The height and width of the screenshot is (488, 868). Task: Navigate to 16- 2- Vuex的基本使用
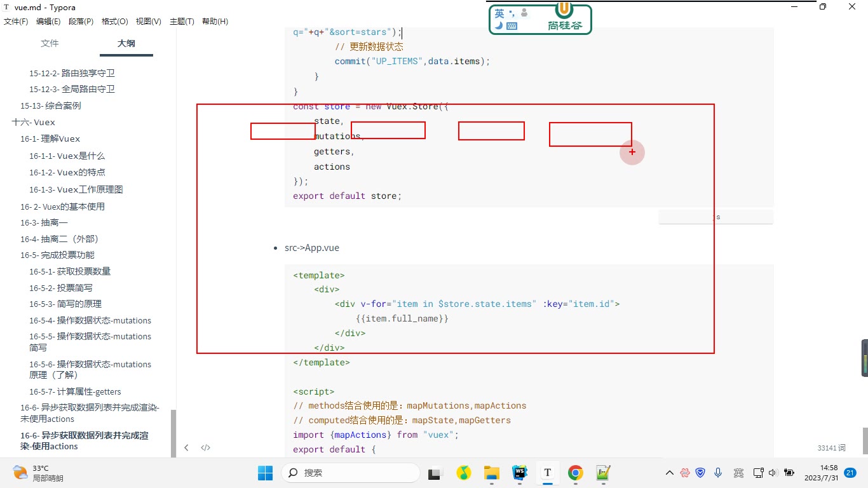62,207
